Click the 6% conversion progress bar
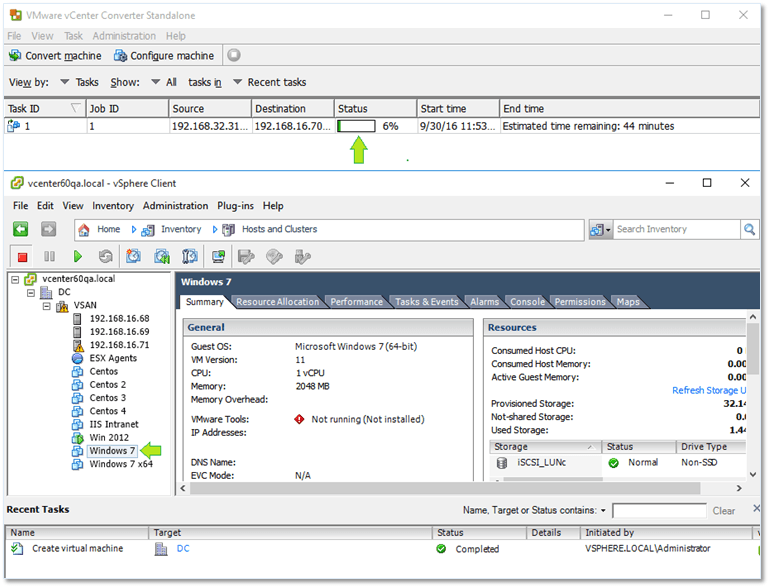 [x=357, y=126]
